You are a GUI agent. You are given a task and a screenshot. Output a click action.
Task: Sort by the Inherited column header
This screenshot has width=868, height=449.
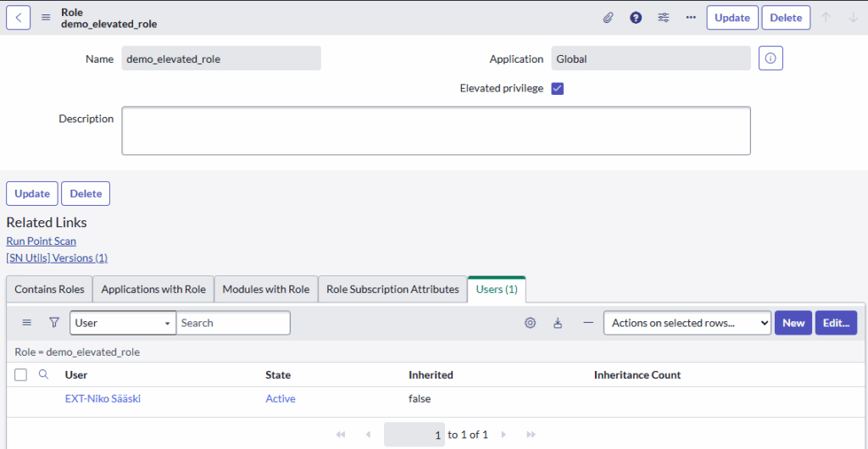431,375
